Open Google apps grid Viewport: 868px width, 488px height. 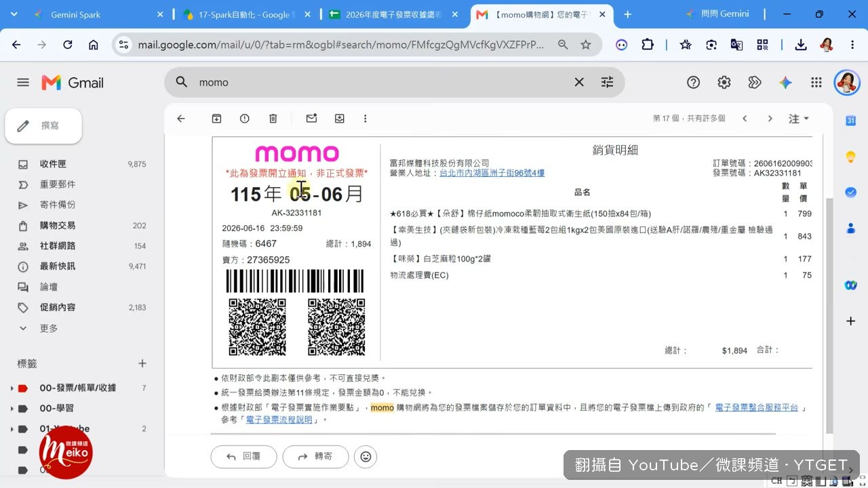[816, 83]
